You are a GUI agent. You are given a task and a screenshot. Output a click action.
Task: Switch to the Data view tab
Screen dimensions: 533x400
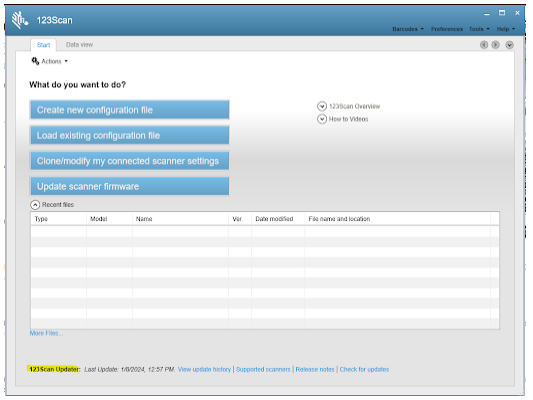(x=79, y=45)
